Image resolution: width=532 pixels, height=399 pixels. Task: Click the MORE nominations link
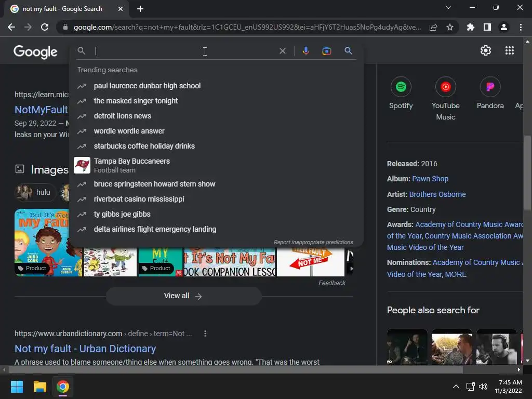[x=456, y=274]
